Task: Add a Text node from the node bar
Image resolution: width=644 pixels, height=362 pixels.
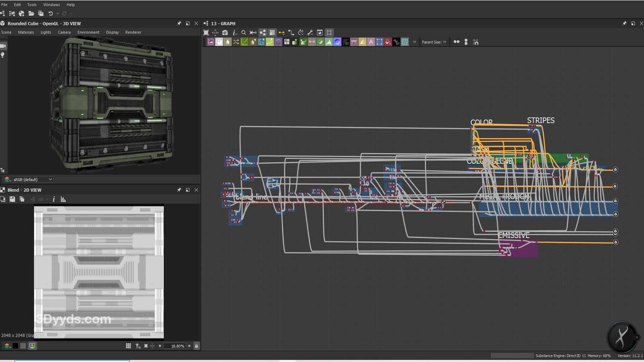Action: pyautogui.click(x=371, y=42)
